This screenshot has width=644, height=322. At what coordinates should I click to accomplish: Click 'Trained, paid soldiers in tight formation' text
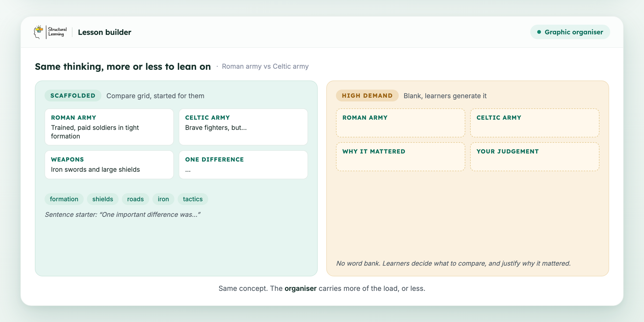point(95,132)
